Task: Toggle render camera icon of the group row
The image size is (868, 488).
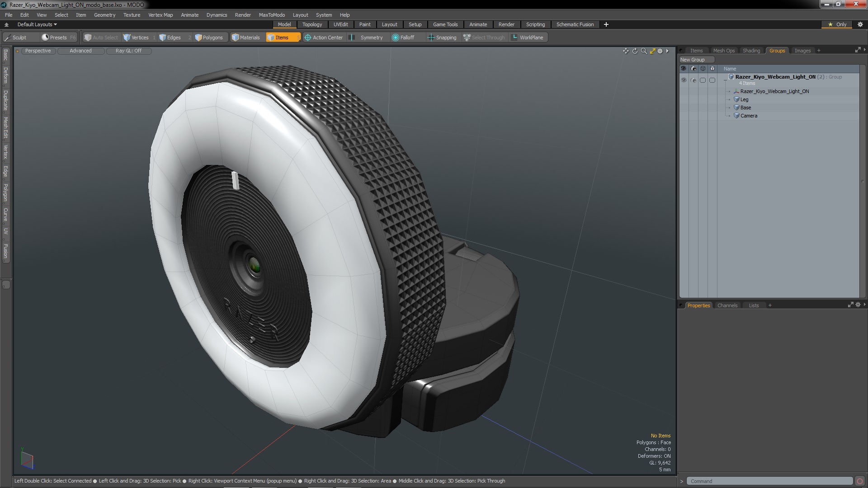Action: (693, 80)
